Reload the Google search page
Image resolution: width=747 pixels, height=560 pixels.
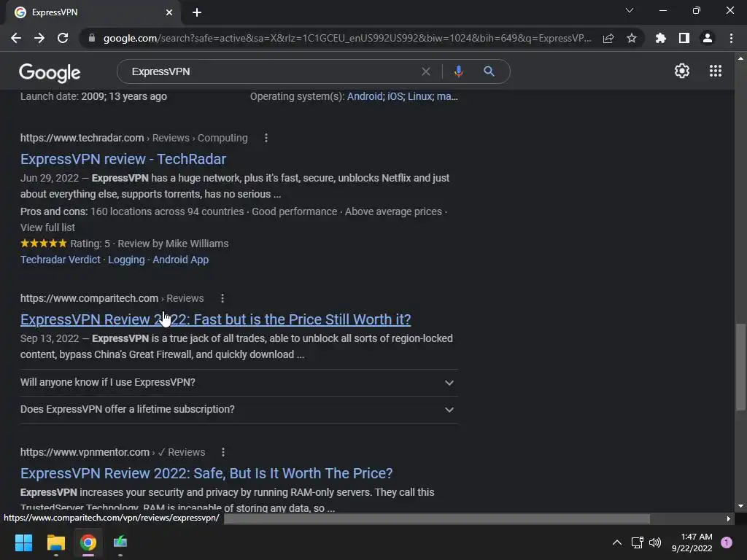(x=63, y=38)
